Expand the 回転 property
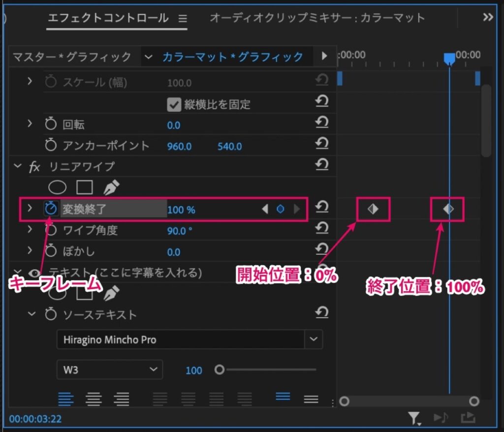This screenshot has width=504, height=432. tap(30, 124)
